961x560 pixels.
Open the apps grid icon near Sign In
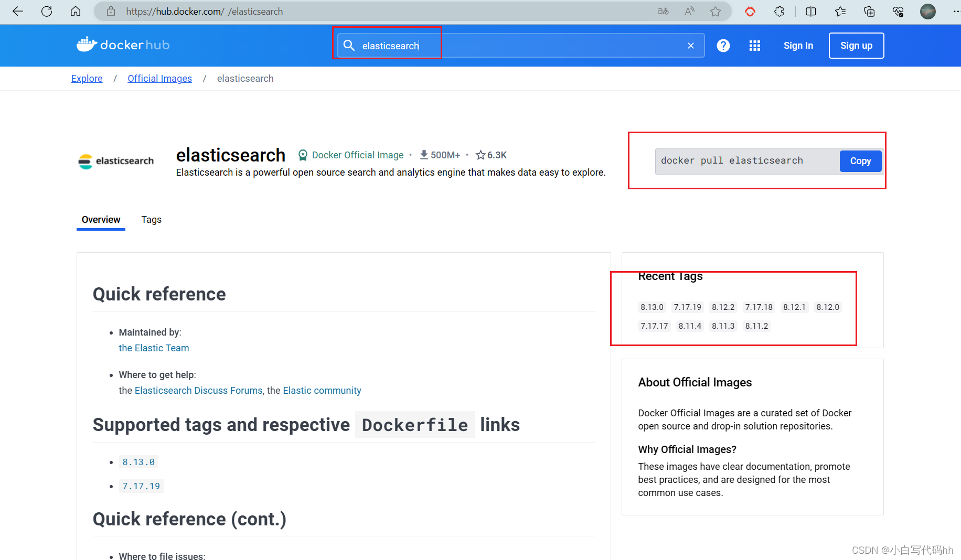click(x=754, y=46)
